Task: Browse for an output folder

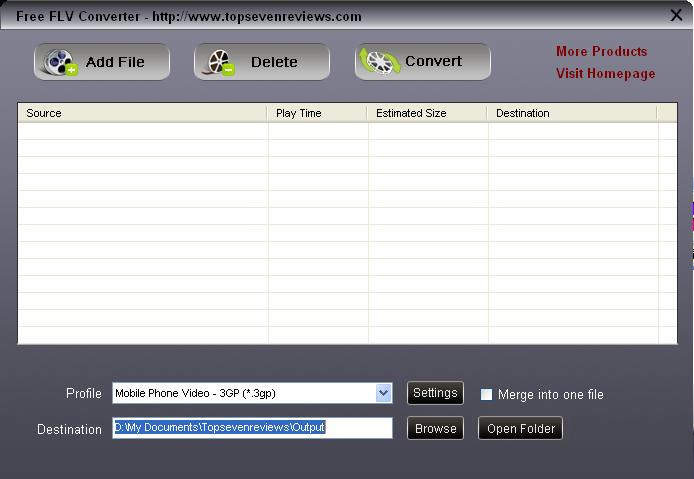Action: 435,428
